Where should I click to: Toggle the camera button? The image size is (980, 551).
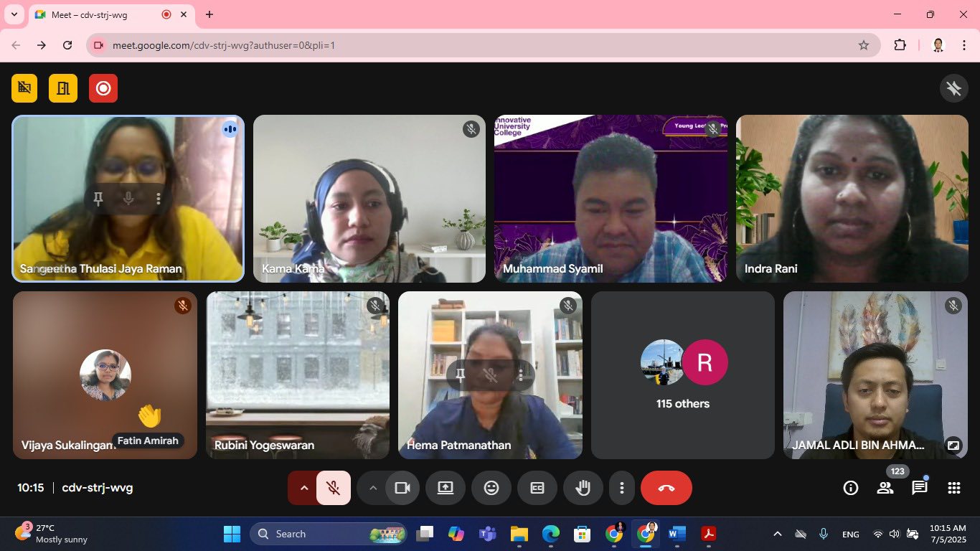tap(402, 488)
